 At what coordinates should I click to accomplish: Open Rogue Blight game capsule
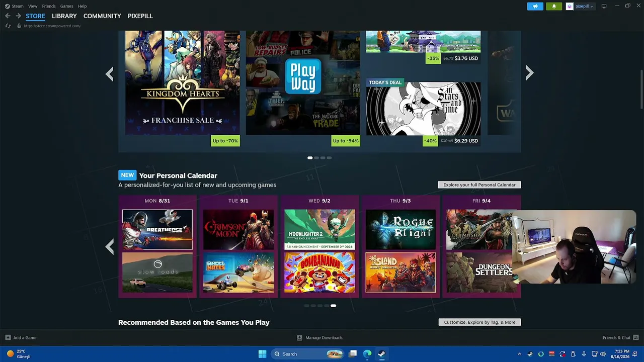pos(400,230)
